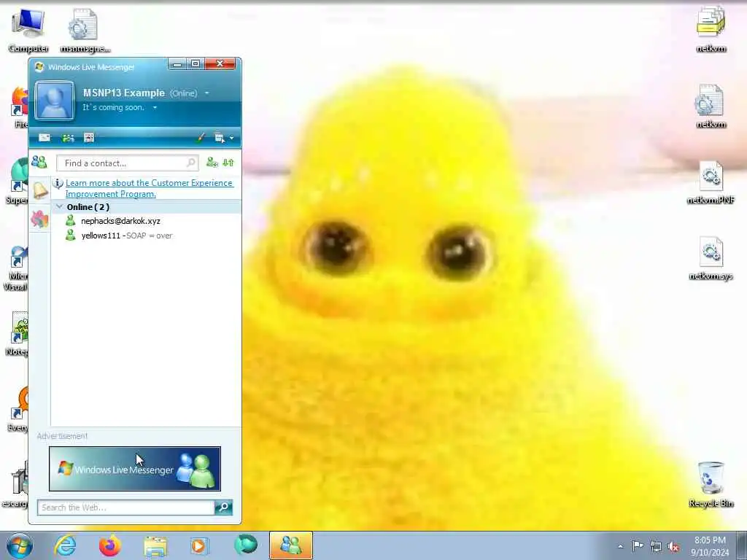Click the MSNP13 Example display name
Image resolution: width=747 pixels, height=560 pixels.
coord(124,93)
